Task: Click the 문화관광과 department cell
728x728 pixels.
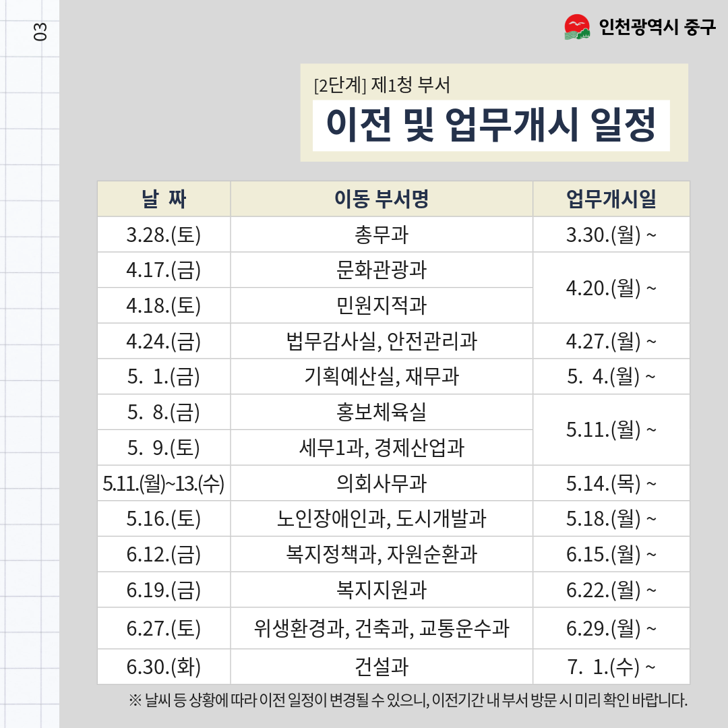Action: 382,270
